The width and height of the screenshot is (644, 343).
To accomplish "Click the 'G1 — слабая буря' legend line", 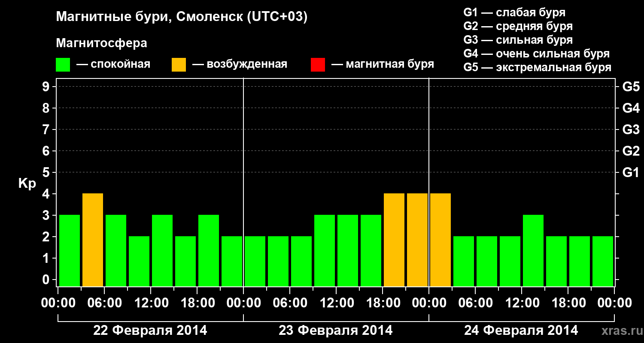I will (514, 12).
